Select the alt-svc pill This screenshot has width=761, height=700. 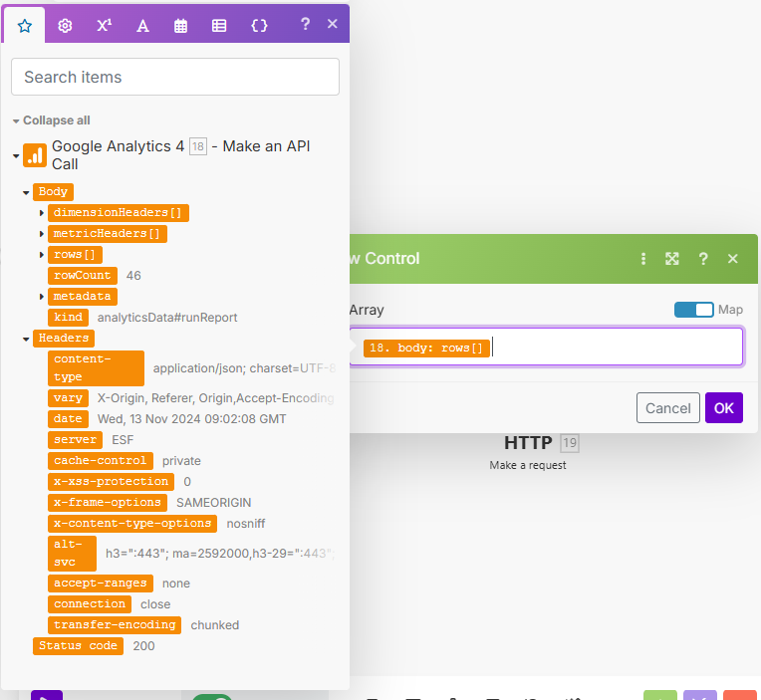[72, 554]
